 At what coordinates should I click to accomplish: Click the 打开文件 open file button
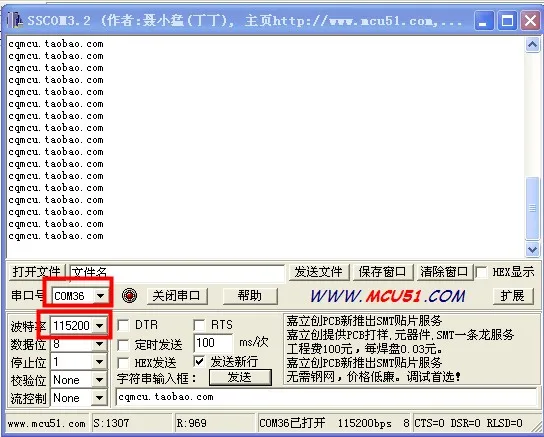pos(37,272)
